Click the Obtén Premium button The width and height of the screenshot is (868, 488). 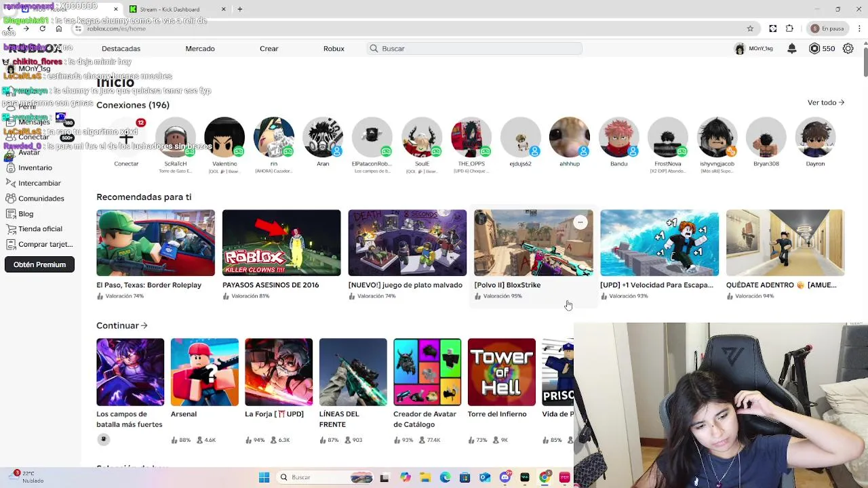[39, 264]
